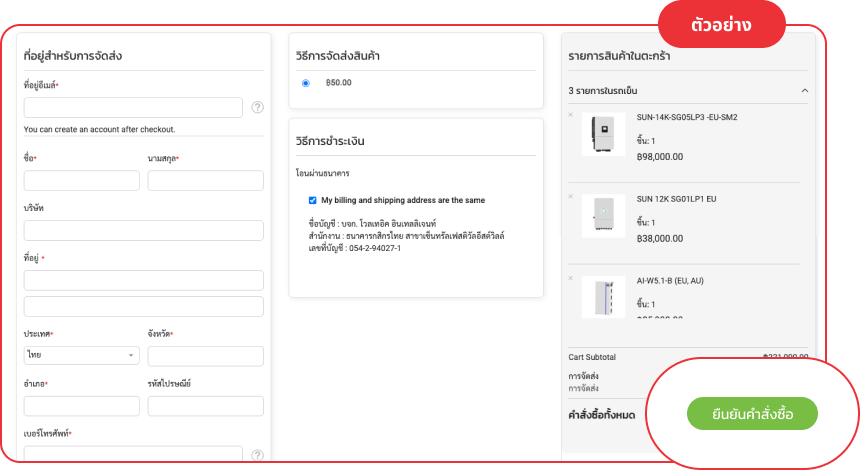The width and height of the screenshot is (860, 470).
Task: Click the Cart Subtotal label
Action: [592, 357]
